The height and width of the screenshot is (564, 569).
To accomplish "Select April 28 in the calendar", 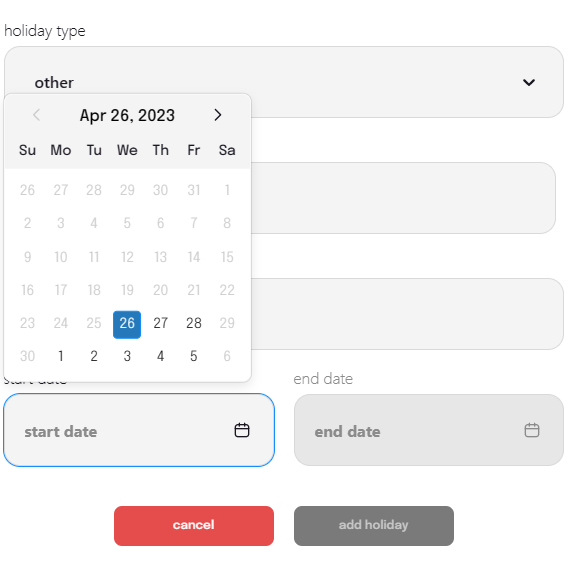I will click(194, 323).
